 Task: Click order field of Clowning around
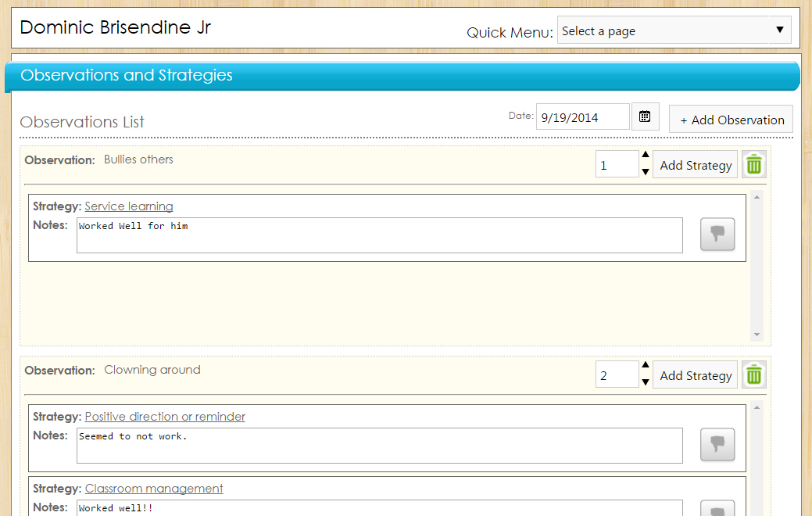617,374
